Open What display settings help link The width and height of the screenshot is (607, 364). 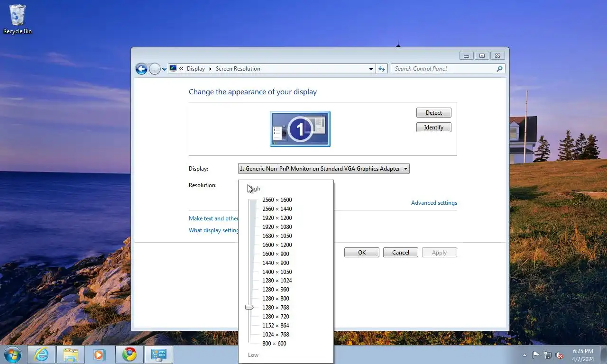click(x=213, y=230)
